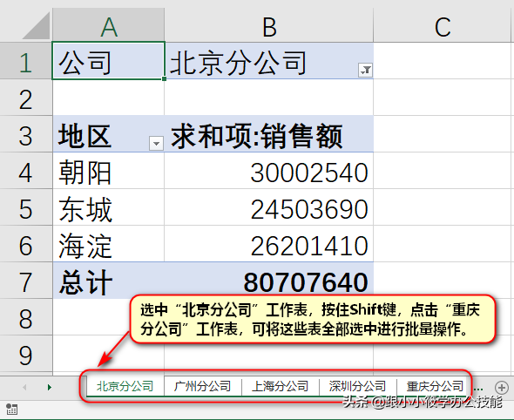The height and width of the screenshot is (420, 514).
Task: Add a new sheet with plus button
Action: point(502,387)
